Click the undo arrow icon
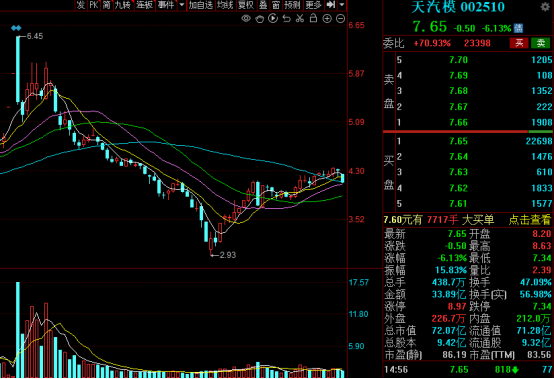Viewport: 554px width, 379px height. (x=287, y=18)
